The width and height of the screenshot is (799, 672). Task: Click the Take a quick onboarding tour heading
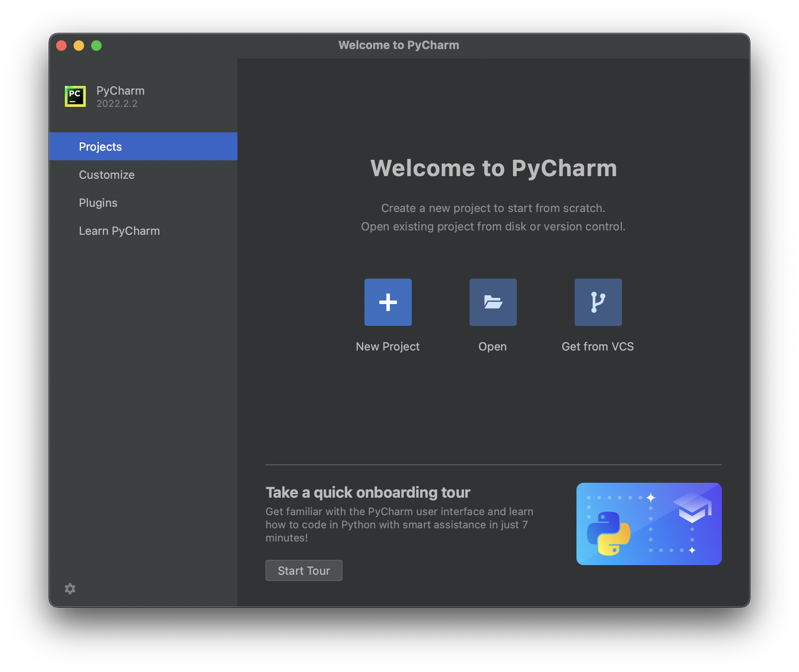click(368, 492)
